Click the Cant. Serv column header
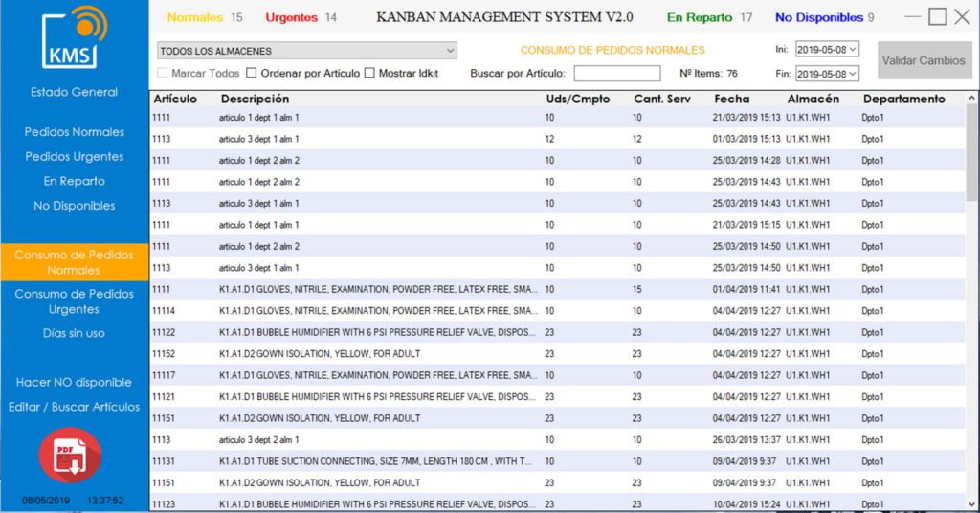 pos(662,99)
